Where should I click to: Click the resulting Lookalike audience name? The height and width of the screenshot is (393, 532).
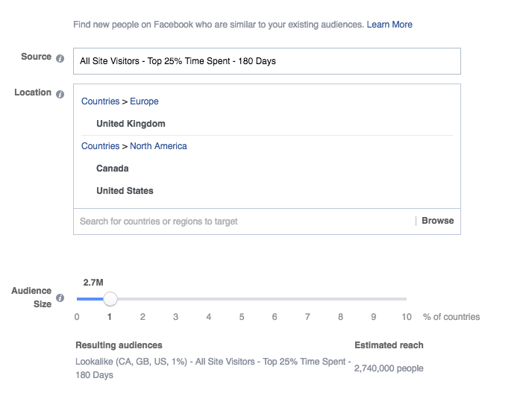pos(213,368)
